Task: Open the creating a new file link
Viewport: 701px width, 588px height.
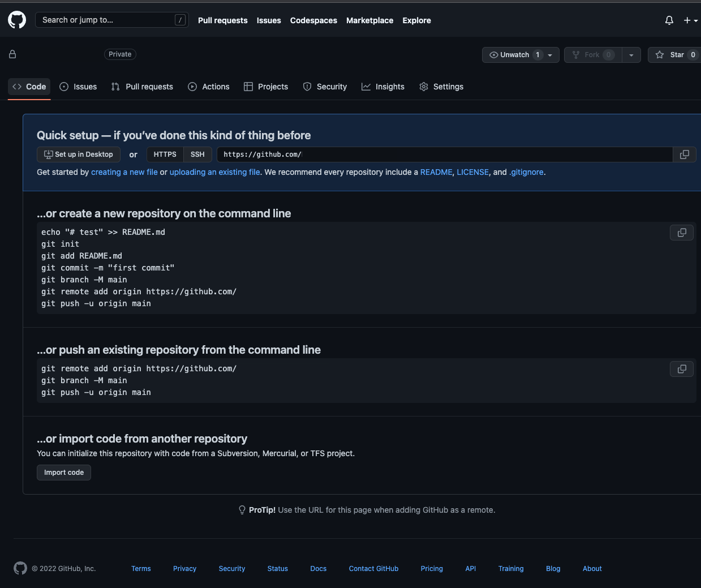Action: click(x=124, y=172)
